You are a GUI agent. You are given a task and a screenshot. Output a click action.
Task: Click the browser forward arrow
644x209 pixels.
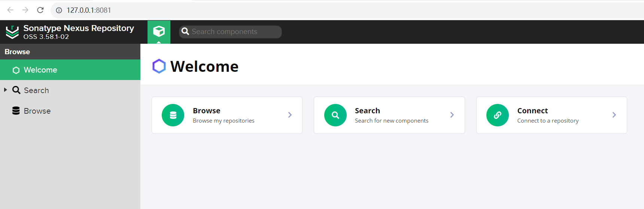[x=25, y=10]
